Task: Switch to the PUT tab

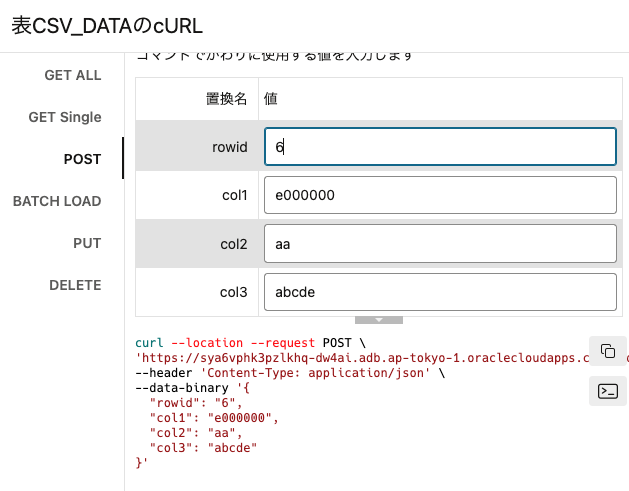Action: pyautogui.click(x=87, y=243)
